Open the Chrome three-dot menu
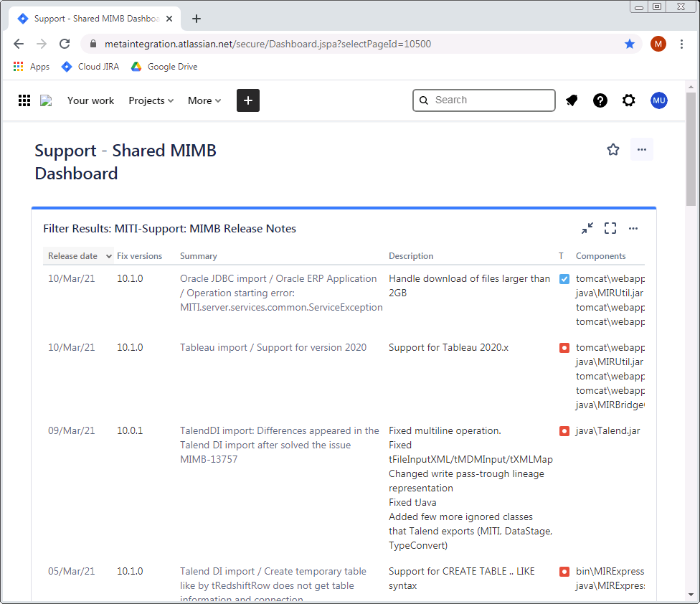Viewport: 700px width, 604px height. (x=681, y=44)
